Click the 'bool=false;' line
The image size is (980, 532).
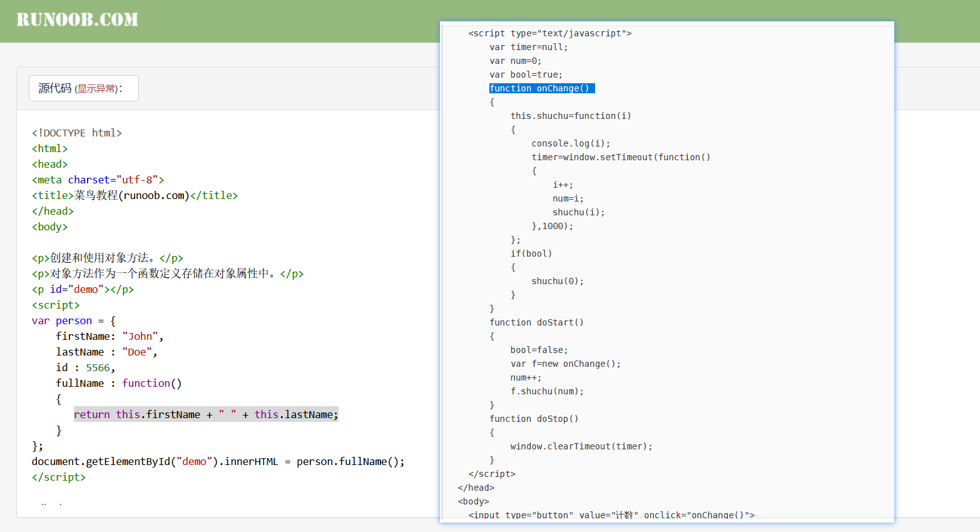[x=539, y=350]
